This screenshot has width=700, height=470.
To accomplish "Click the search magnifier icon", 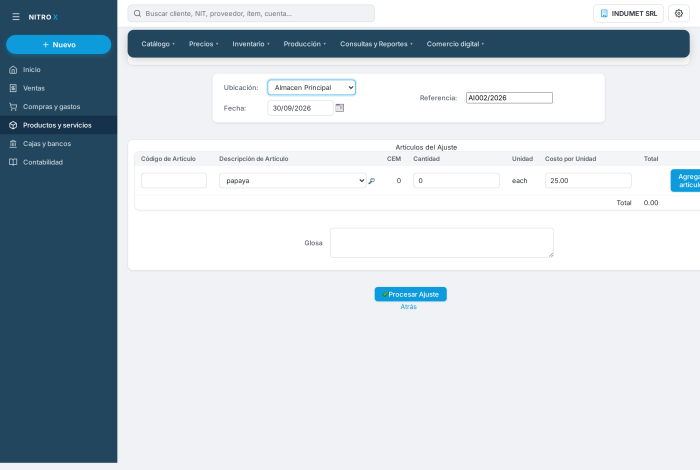I will [x=138, y=13].
